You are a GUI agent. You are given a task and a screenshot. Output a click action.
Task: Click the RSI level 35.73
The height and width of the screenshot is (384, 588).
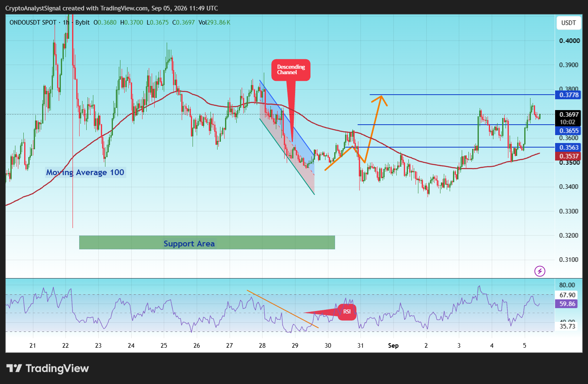click(x=567, y=326)
